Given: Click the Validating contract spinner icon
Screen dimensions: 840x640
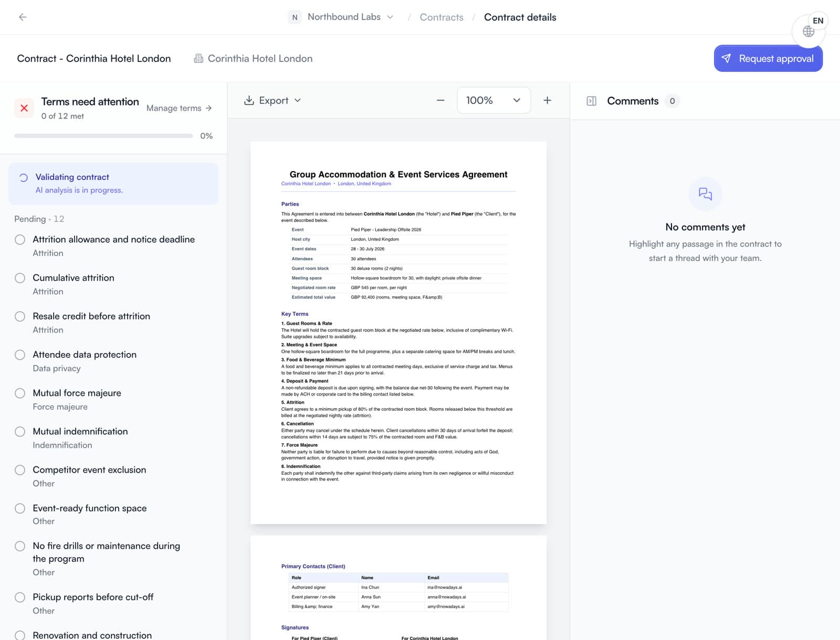Looking at the screenshot, I should pos(24,177).
